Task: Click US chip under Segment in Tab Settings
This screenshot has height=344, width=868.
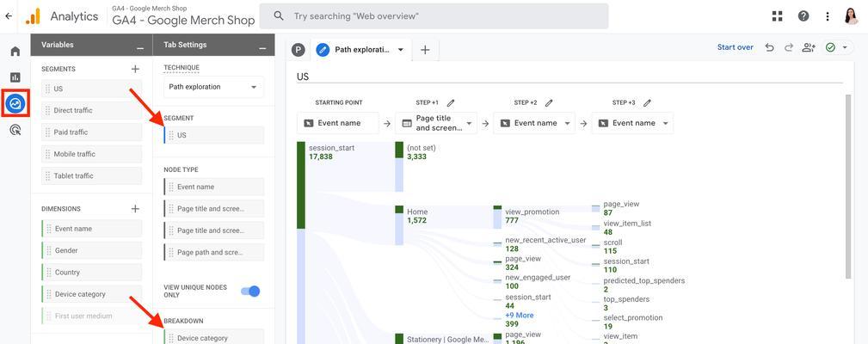Action: point(213,135)
